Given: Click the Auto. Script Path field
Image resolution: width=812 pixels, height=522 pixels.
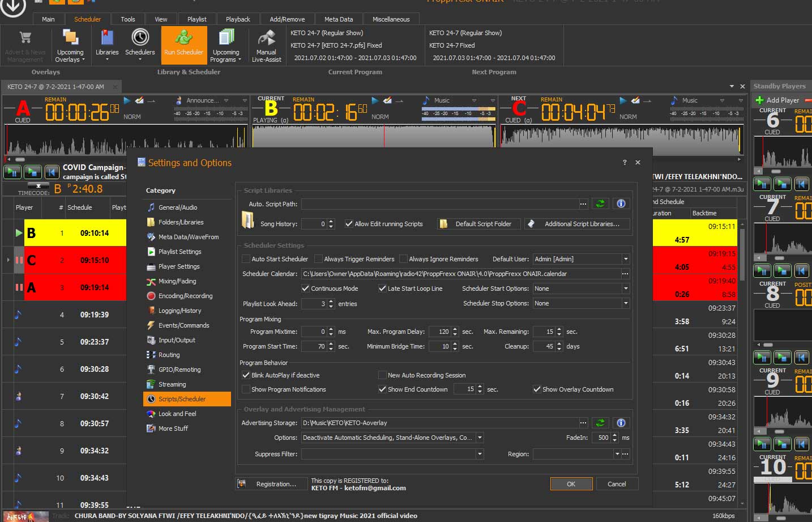Looking at the screenshot, I should tap(441, 203).
